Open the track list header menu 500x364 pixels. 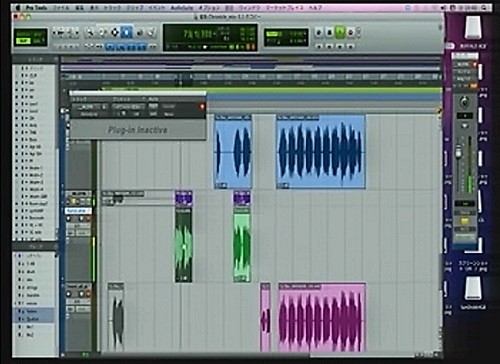point(35,59)
